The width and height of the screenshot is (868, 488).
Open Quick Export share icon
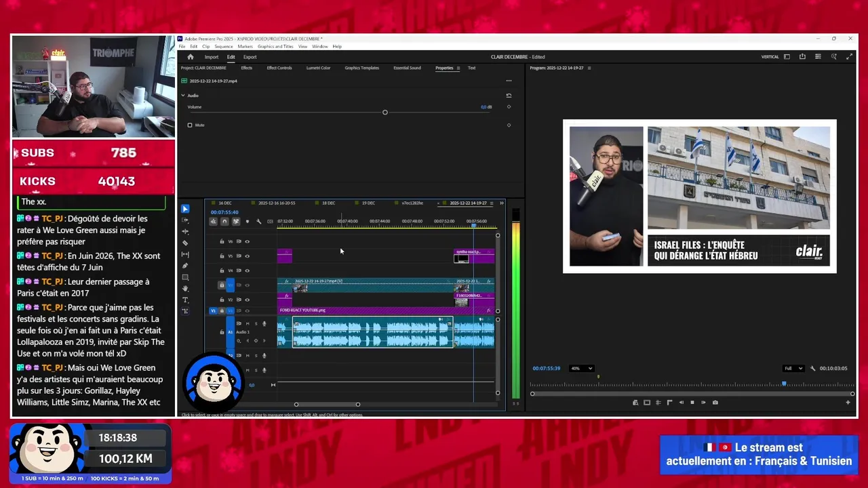(802, 57)
